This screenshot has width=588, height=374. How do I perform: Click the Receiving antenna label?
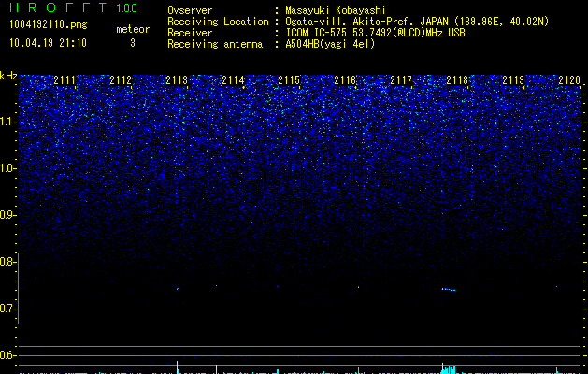pyautogui.click(x=215, y=44)
